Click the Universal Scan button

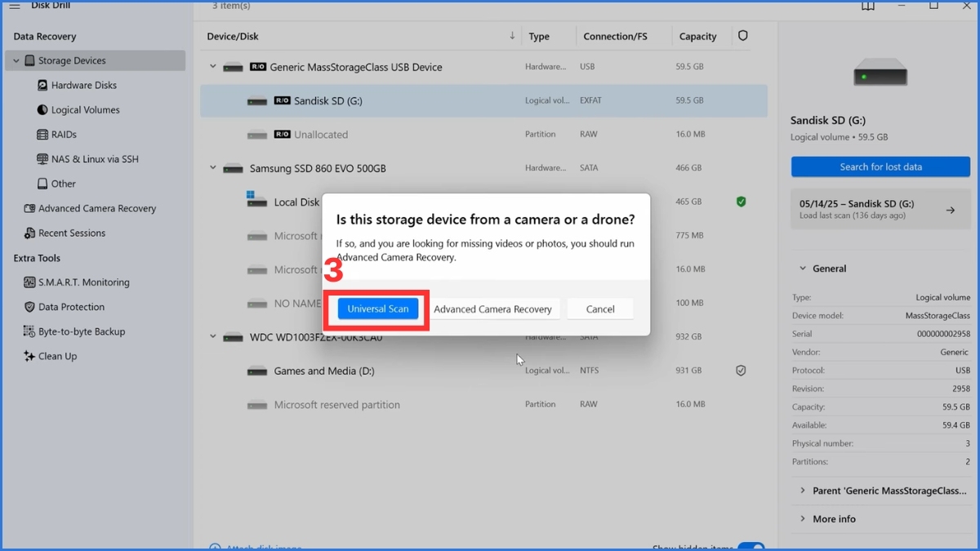377,309
